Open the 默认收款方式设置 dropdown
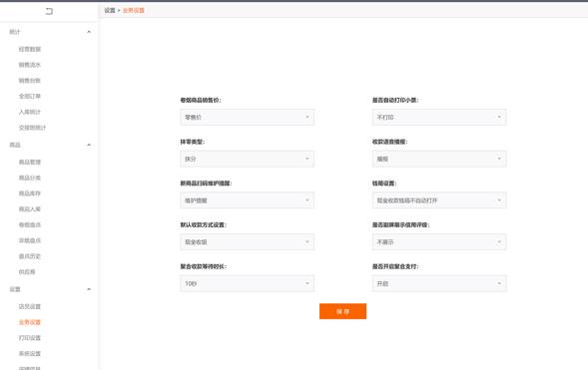 click(248, 242)
